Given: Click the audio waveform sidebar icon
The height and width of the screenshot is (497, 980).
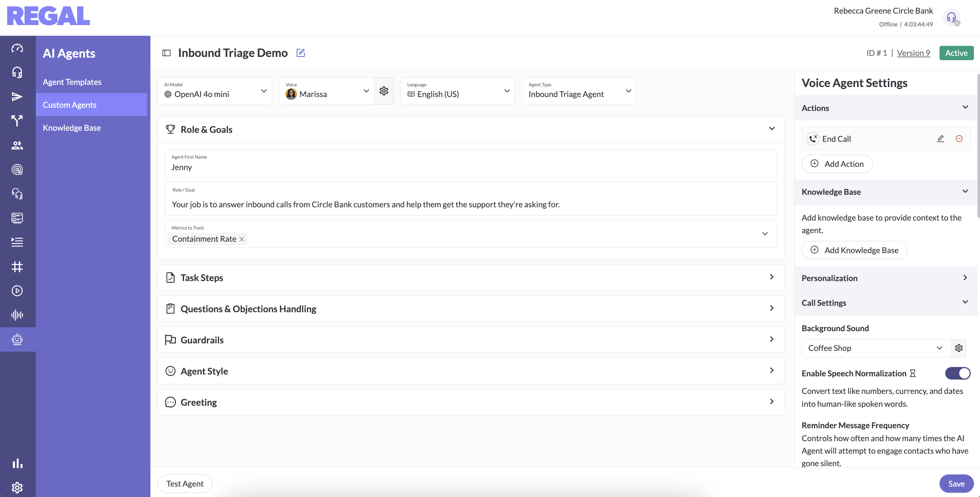Looking at the screenshot, I should point(17,315).
